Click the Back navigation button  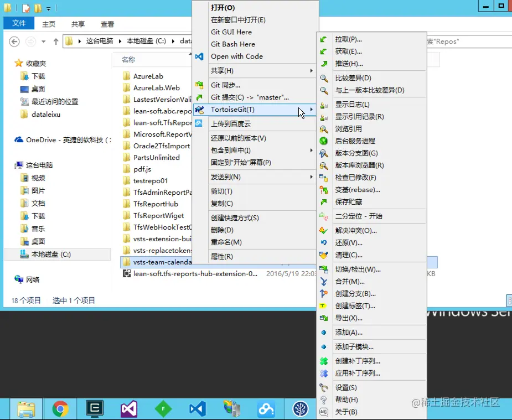click(x=14, y=42)
